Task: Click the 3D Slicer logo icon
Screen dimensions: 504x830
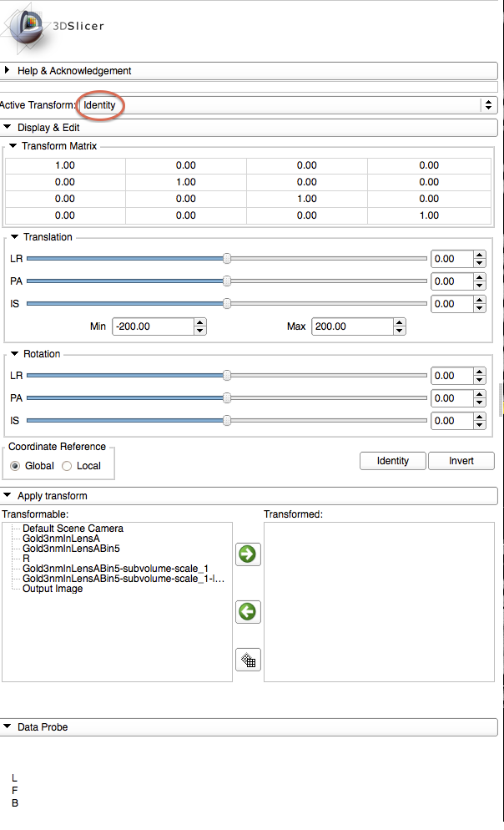Action: [x=28, y=26]
